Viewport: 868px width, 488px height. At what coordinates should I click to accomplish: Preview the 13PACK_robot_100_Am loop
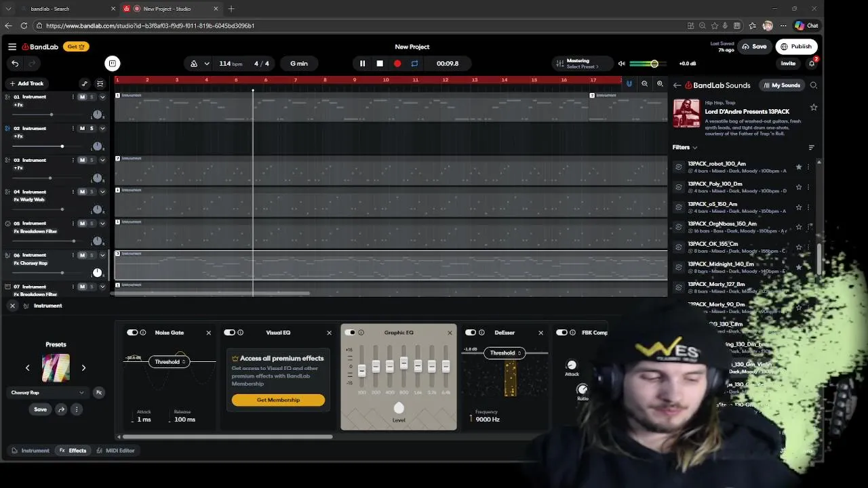679,167
